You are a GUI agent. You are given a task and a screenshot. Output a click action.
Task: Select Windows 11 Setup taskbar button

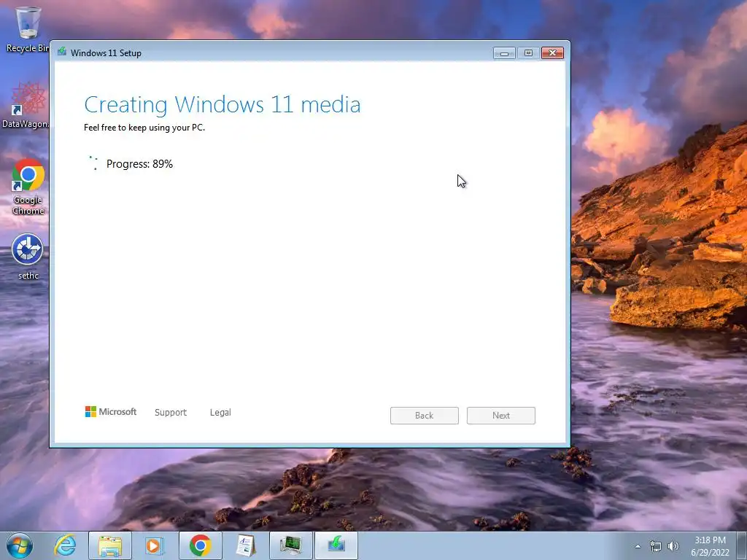pyautogui.click(x=336, y=545)
